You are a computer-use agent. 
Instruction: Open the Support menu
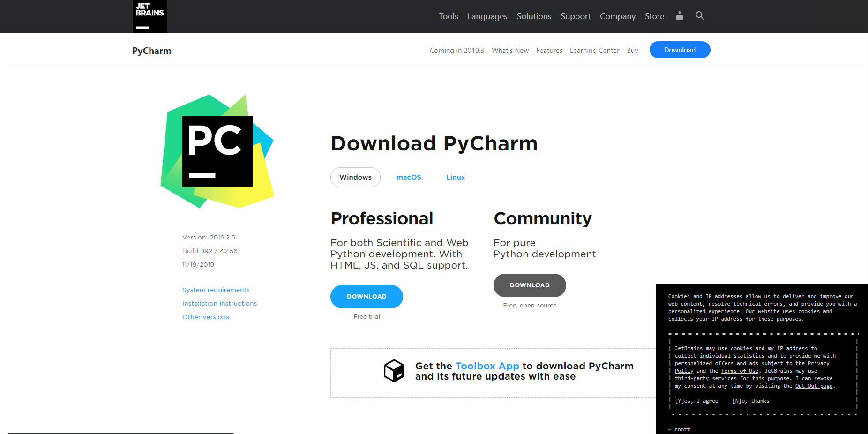coord(576,16)
